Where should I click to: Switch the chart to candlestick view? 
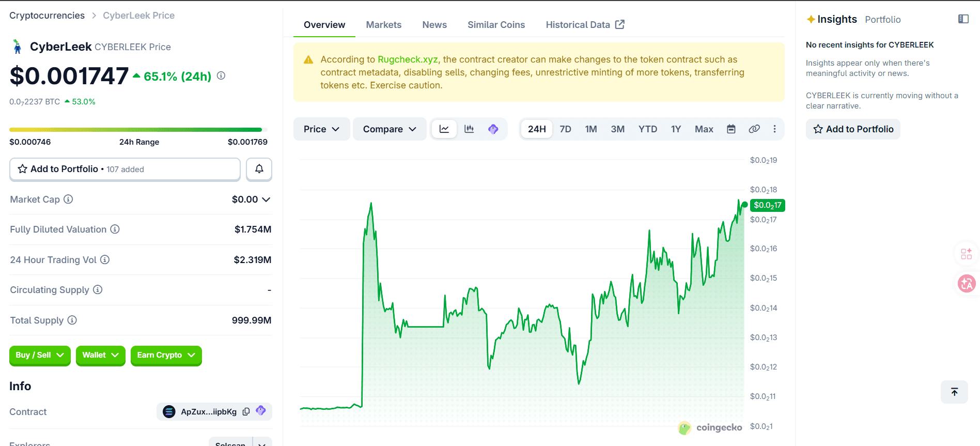coord(469,129)
